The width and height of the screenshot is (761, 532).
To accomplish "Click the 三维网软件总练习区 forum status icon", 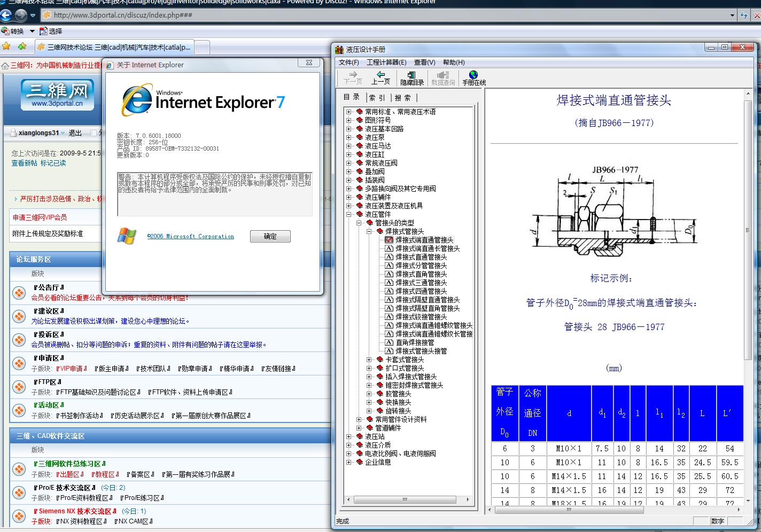I will [x=19, y=469].
